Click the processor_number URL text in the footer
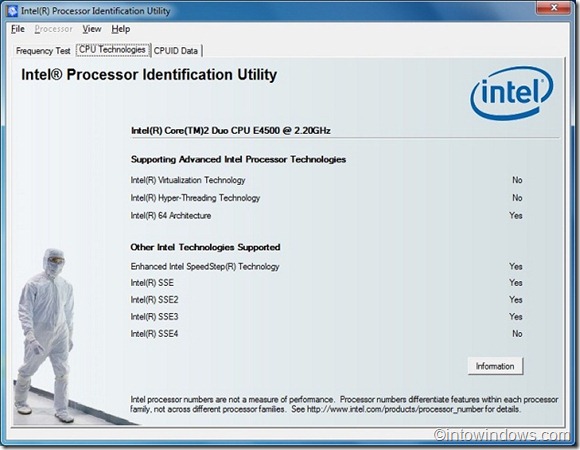The width and height of the screenshot is (580, 450). (395, 409)
